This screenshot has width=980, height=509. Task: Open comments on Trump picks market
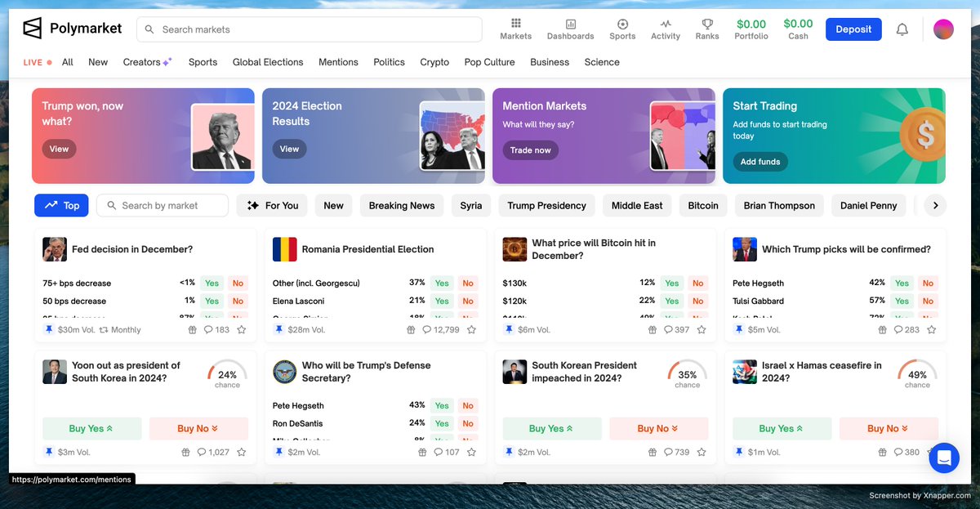(x=906, y=330)
